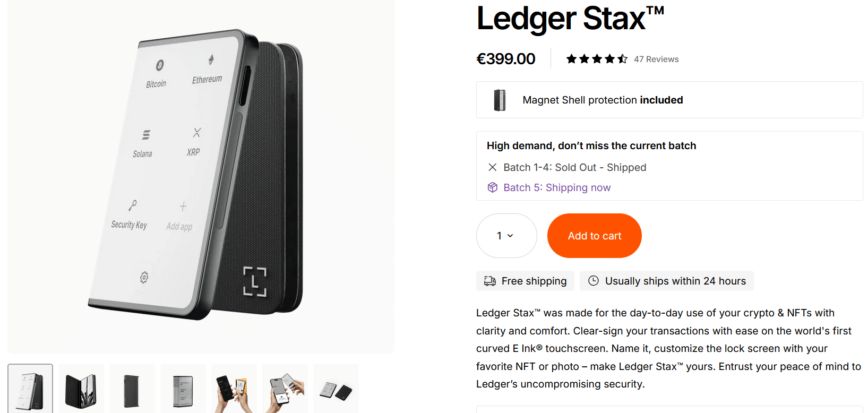The width and height of the screenshot is (868, 413).
Task: Click the package icon beside Batch 5
Action: [x=493, y=187]
